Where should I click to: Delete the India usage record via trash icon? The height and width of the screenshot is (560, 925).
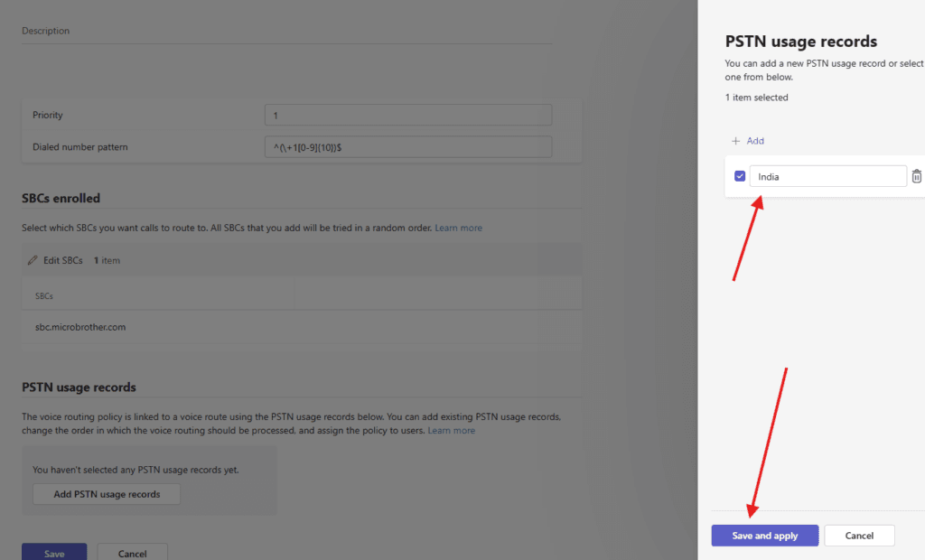pyautogui.click(x=916, y=177)
